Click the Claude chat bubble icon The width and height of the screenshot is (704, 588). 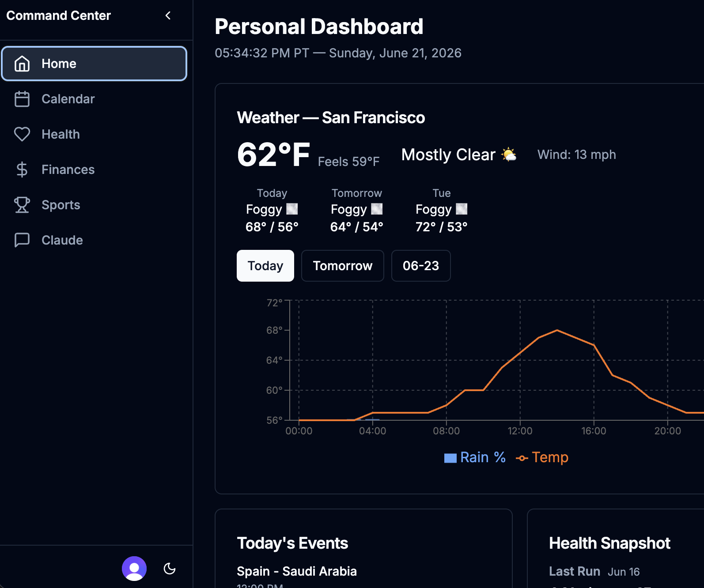click(22, 240)
